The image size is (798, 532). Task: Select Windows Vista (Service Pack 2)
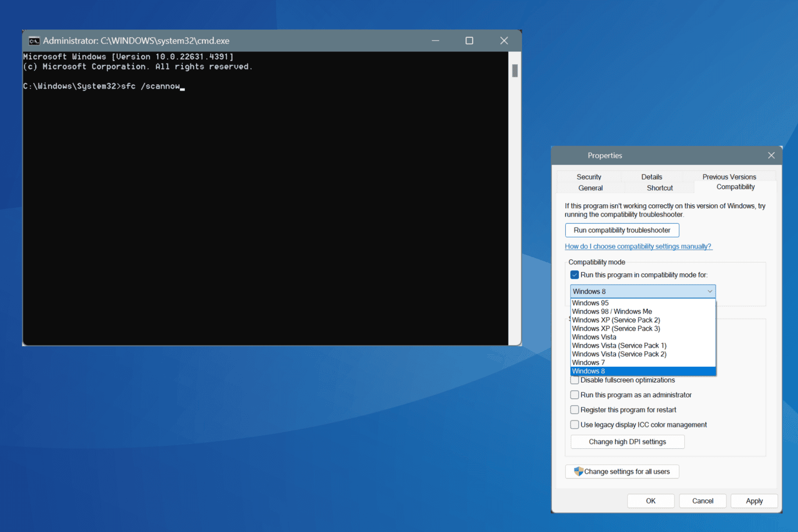[x=643, y=354]
